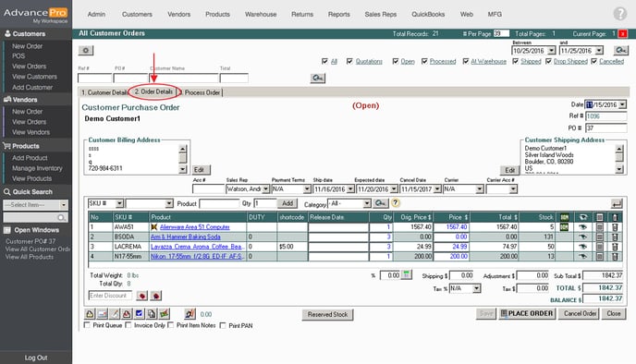Viewport: 636px width, 364px height.
Task: Click the search key icon beside Total field
Action: click(x=318, y=78)
